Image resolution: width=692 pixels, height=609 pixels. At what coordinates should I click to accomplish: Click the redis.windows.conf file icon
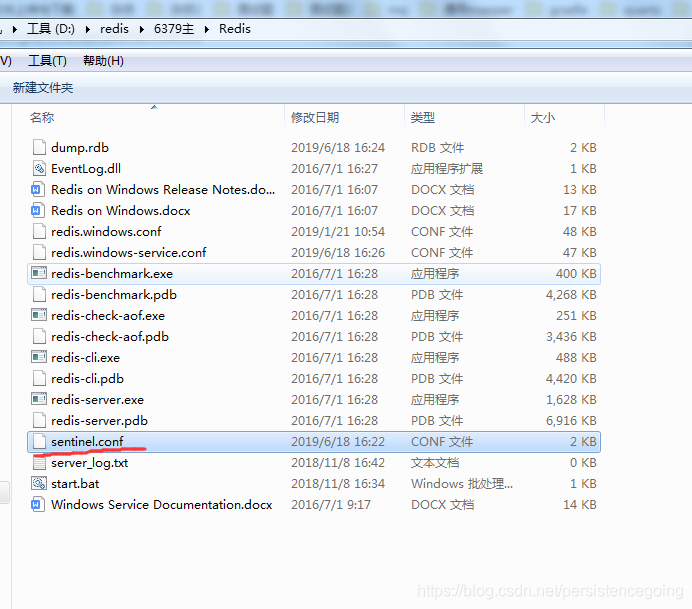[x=39, y=231]
